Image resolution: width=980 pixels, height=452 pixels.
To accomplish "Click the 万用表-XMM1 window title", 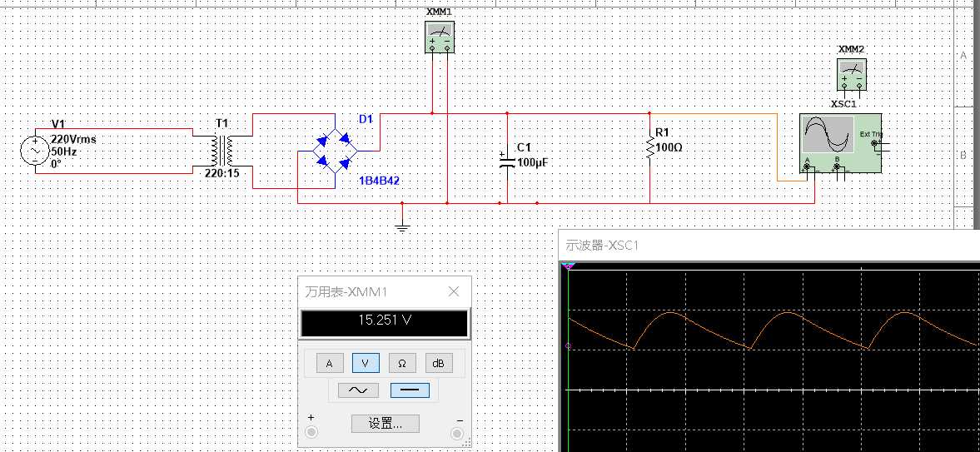I will [347, 291].
